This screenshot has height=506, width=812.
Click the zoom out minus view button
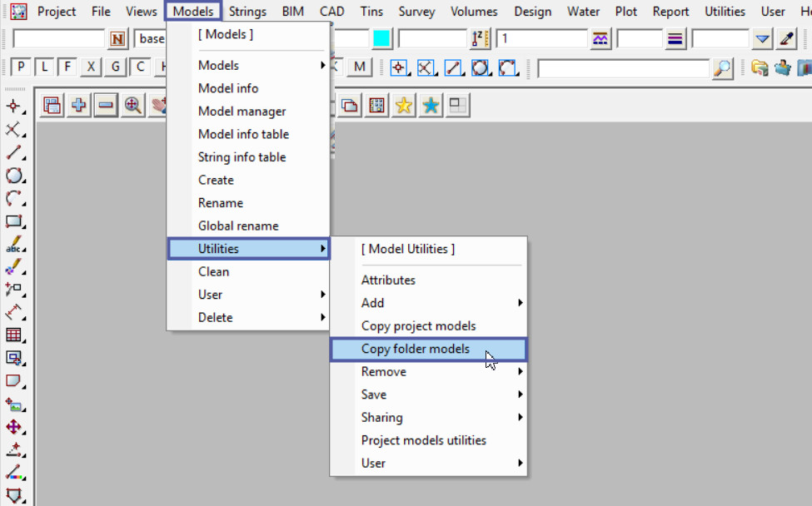tap(106, 106)
